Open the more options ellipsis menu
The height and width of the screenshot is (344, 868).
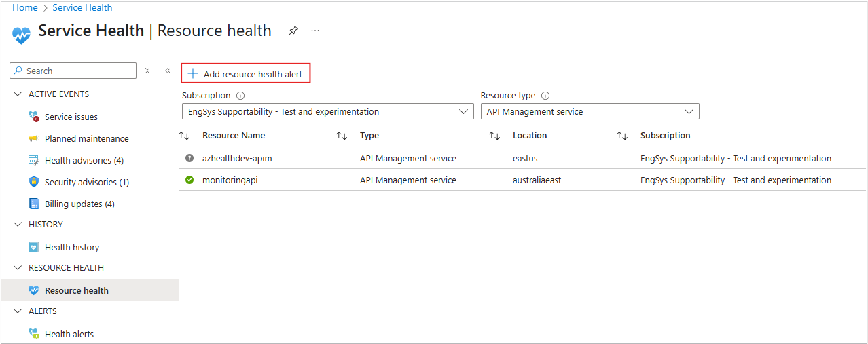pyautogui.click(x=315, y=31)
